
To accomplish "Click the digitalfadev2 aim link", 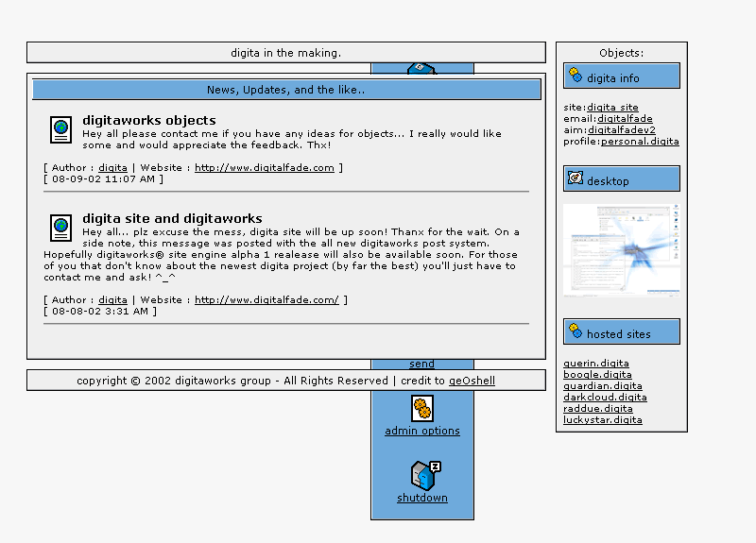I will point(622,130).
